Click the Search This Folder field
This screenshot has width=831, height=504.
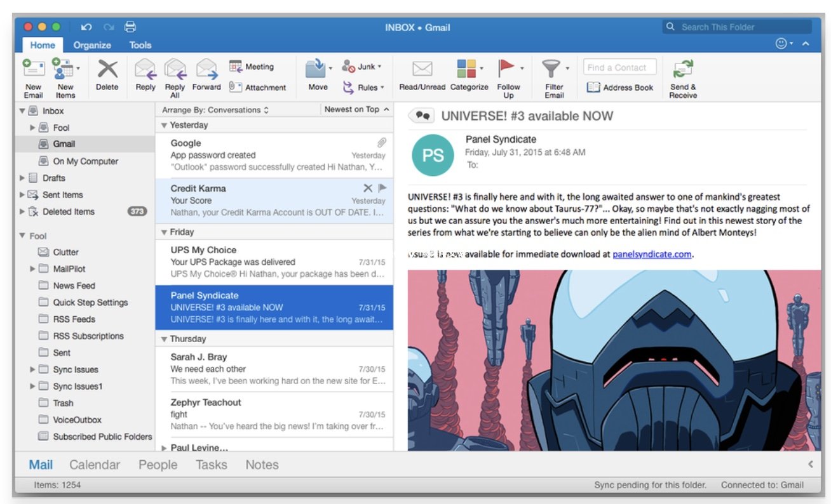coord(737,27)
